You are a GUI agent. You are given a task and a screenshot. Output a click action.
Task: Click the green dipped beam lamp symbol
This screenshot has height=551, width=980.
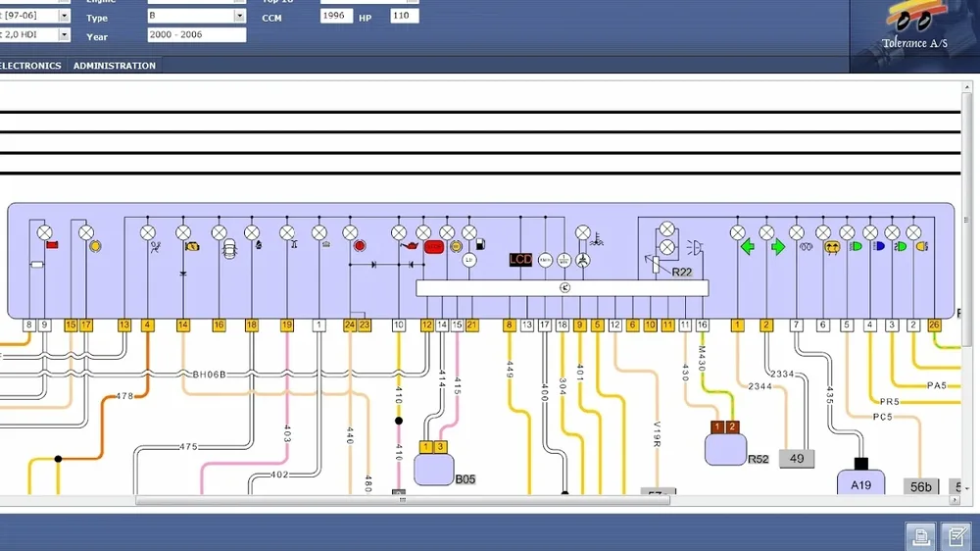(856, 246)
